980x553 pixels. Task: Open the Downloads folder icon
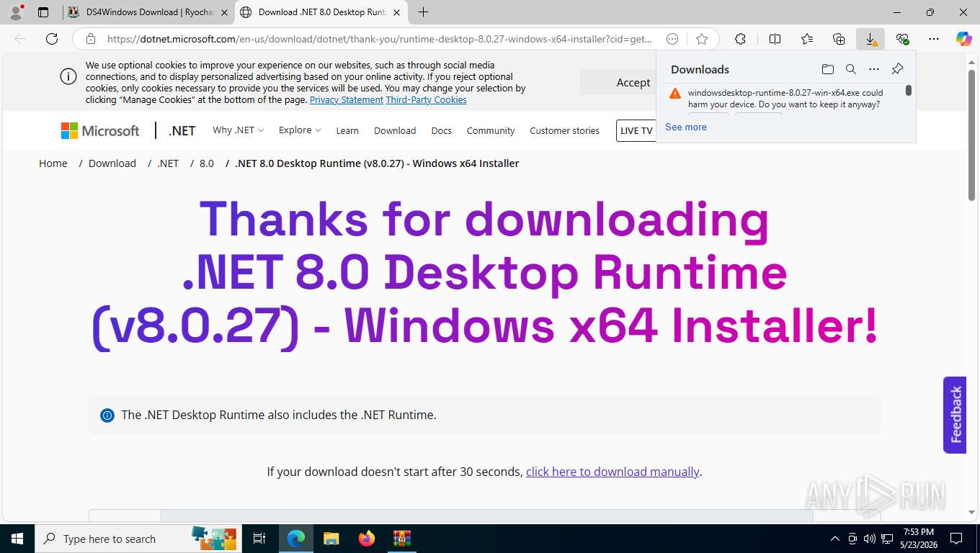(x=827, y=69)
